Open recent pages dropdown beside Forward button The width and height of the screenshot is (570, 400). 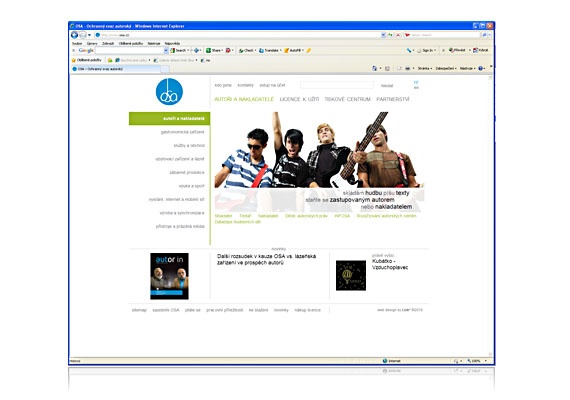coord(89,35)
